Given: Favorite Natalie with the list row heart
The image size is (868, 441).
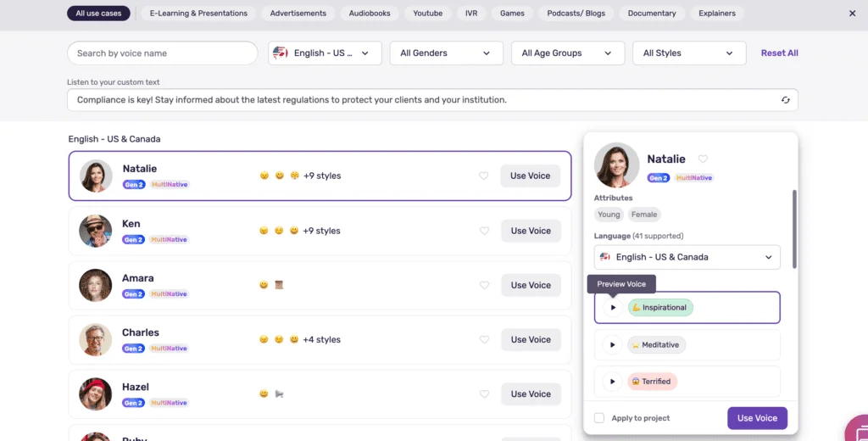Looking at the screenshot, I should tap(483, 176).
